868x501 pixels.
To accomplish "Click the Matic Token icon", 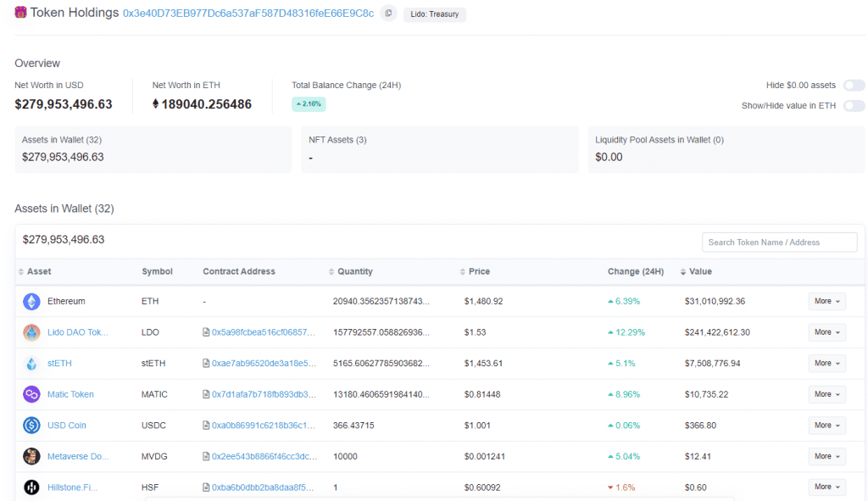I will click(31, 394).
